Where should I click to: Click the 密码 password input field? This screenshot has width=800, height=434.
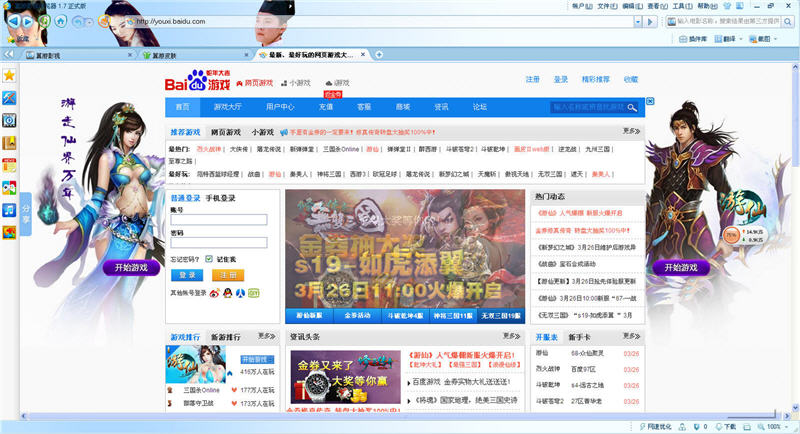(219, 243)
